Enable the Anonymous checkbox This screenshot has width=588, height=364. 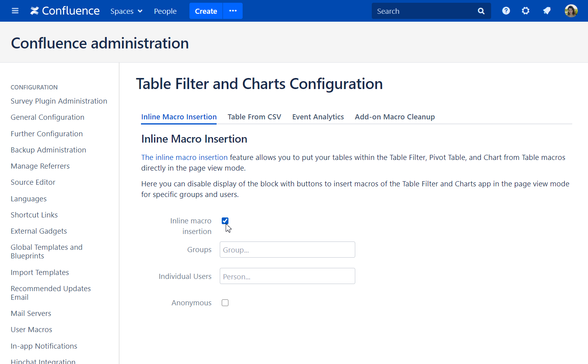[x=225, y=303]
